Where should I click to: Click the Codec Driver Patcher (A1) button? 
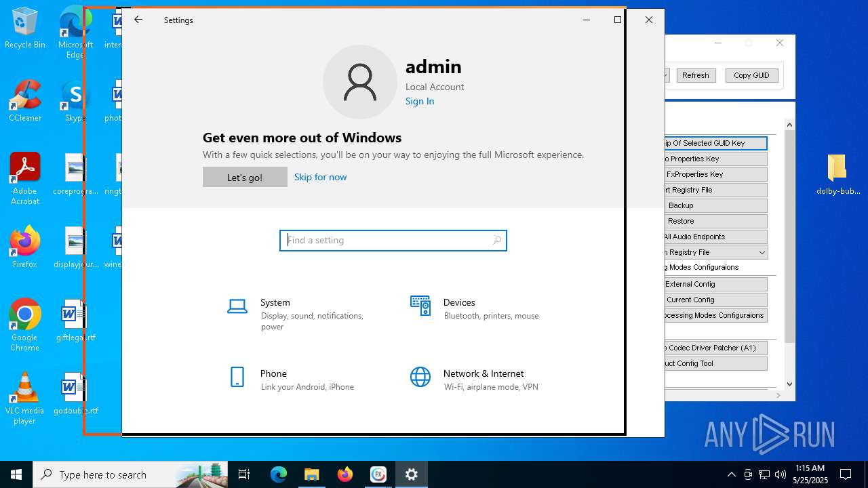(716, 348)
